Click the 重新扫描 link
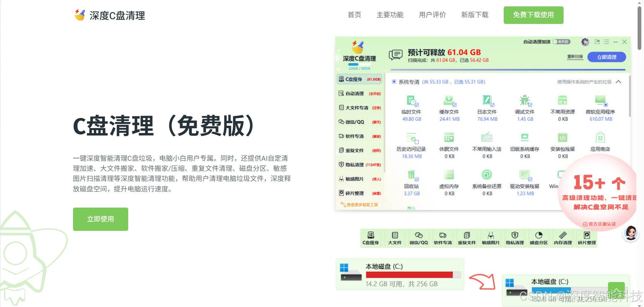644x307 pixels. pos(575,57)
